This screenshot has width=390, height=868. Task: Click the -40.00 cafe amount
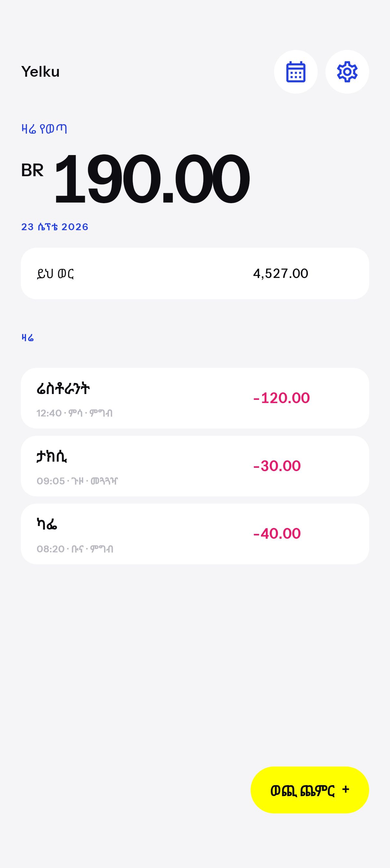pos(277,534)
